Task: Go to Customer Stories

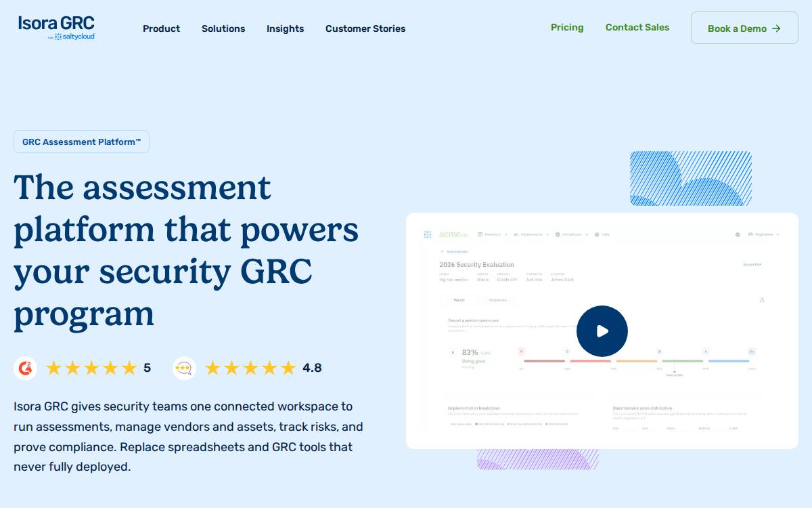Action: point(365,28)
